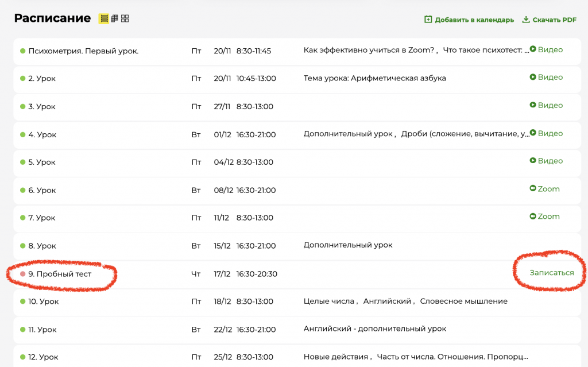Click the Zoom camera icon for lesson 7

click(x=532, y=217)
